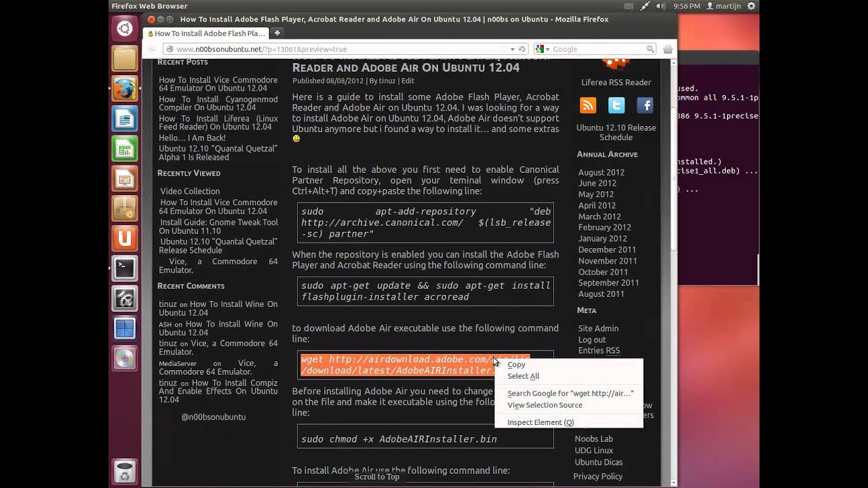Open the Ubuntu Dicas link
Screen dimensions: 868x488
click(x=598, y=462)
